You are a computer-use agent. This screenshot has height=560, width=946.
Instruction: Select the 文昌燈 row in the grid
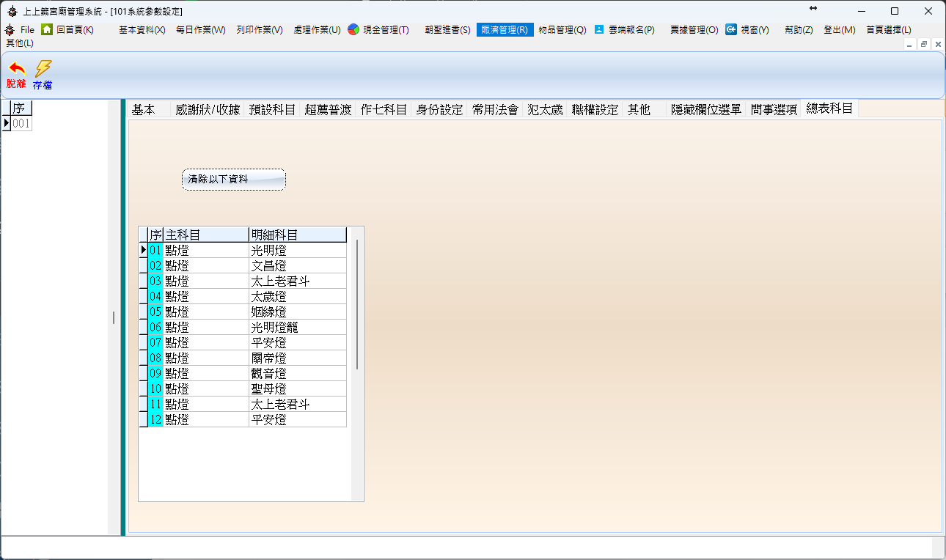(297, 265)
